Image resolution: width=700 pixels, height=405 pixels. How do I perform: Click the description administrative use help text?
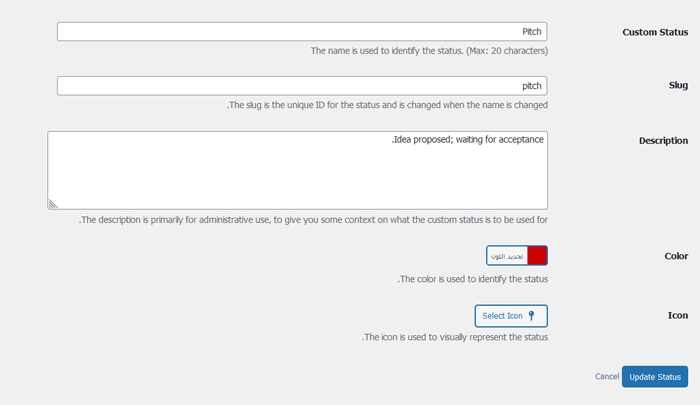tap(313, 219)
